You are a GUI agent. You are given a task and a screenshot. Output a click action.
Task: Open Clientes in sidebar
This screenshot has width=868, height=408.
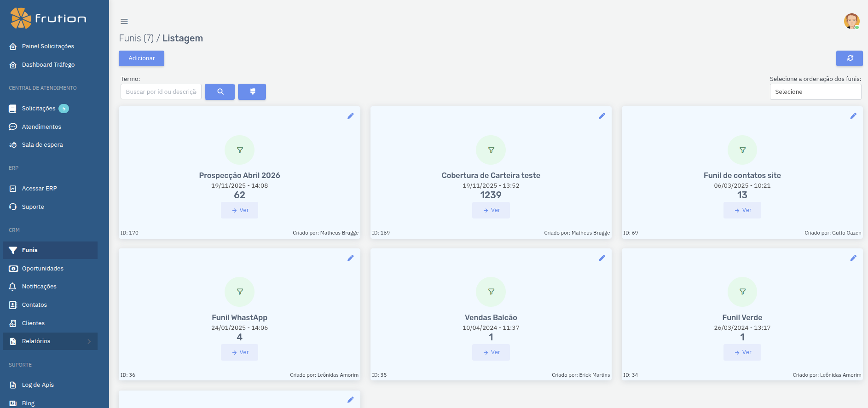point(50,323)
